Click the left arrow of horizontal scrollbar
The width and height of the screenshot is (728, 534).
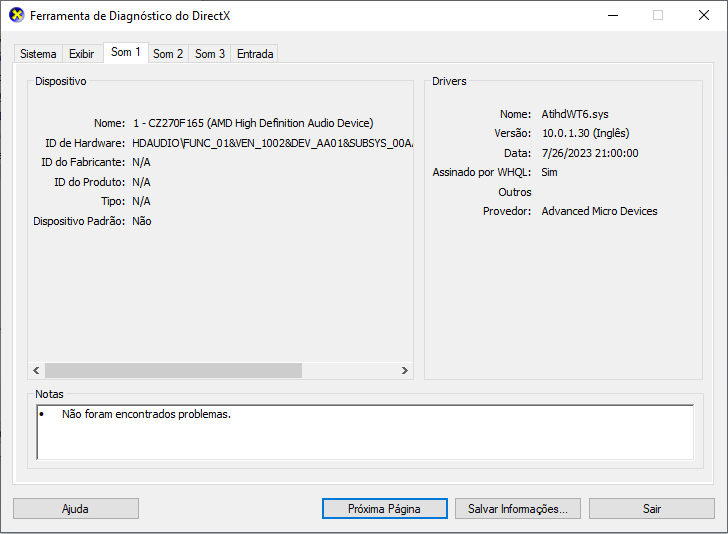tap(36, 371)
